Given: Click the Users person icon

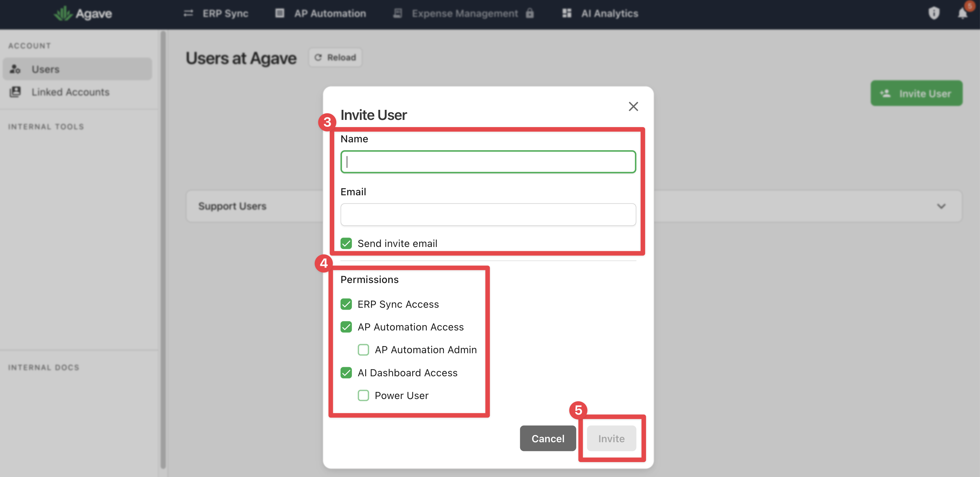Looking at the screenshot, I should pyautogui.click(x=15, y=69).
